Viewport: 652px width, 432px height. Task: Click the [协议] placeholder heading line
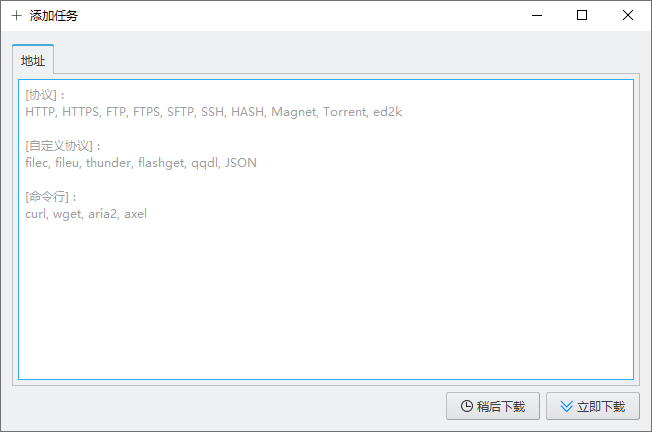45,95
